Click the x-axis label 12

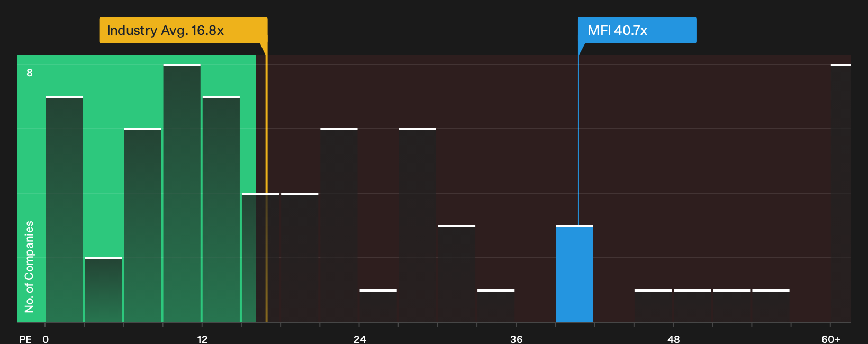click(x=202, y=339)
